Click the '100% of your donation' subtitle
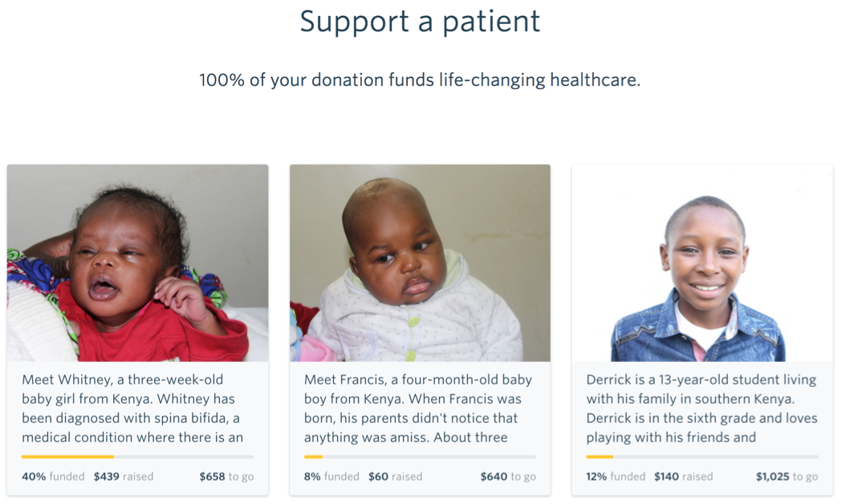Viewport: 842px width, 504px height. click(x=420, y=80)
